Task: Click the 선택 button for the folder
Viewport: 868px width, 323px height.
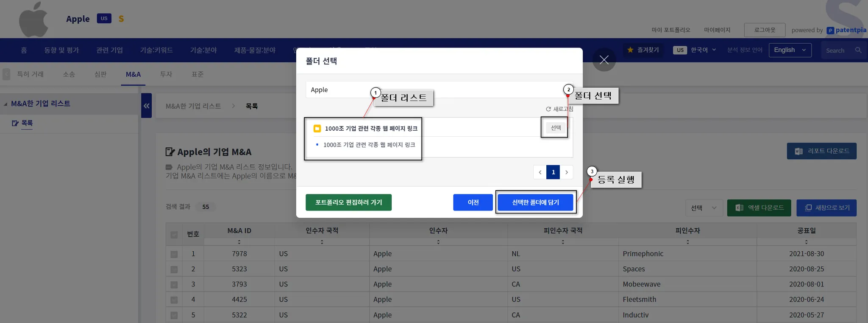Action: (556, 128)
